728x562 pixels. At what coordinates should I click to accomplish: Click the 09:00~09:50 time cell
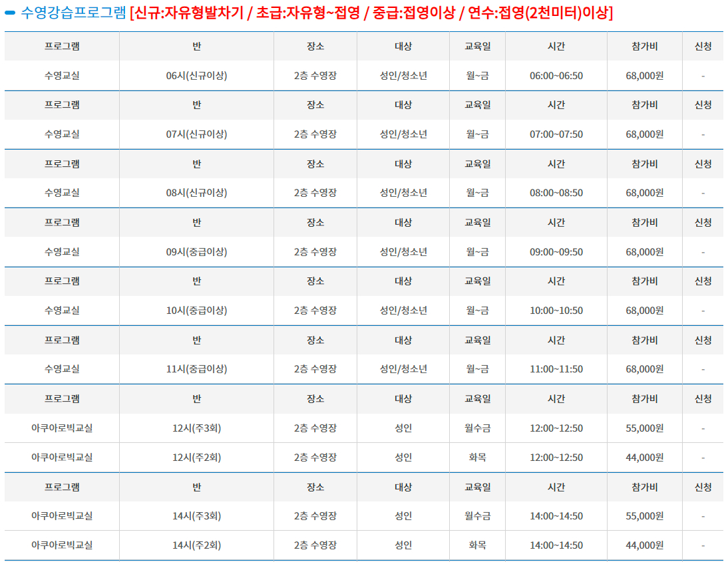click(556, 252)
